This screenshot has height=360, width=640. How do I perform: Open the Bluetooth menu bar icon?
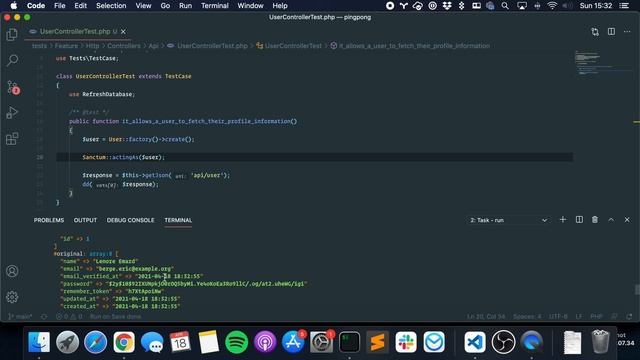[461, 6]
